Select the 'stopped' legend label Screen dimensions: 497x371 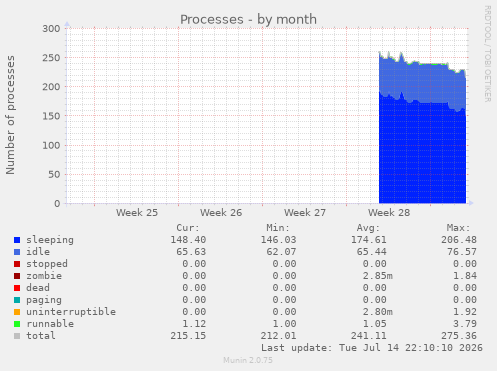coord(47,264)
